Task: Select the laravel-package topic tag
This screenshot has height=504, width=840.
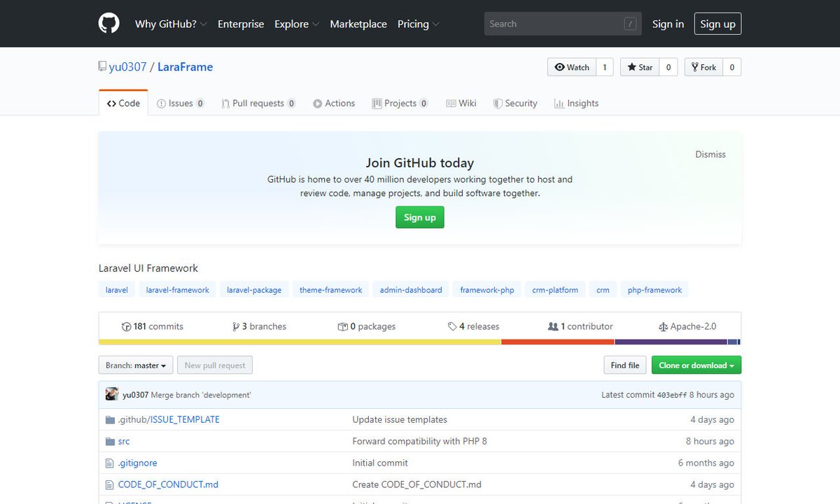Action: pyautogui.click(x=254, y=290)
